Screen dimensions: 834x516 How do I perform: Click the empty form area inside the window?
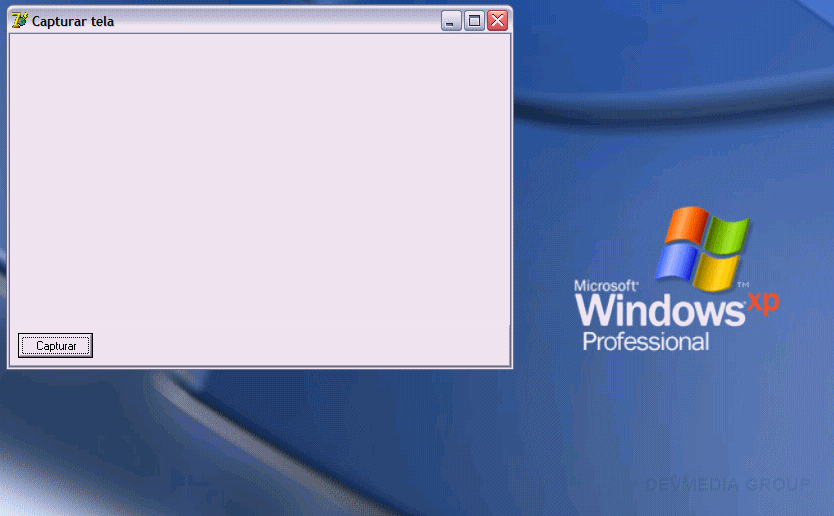[260, 180]
